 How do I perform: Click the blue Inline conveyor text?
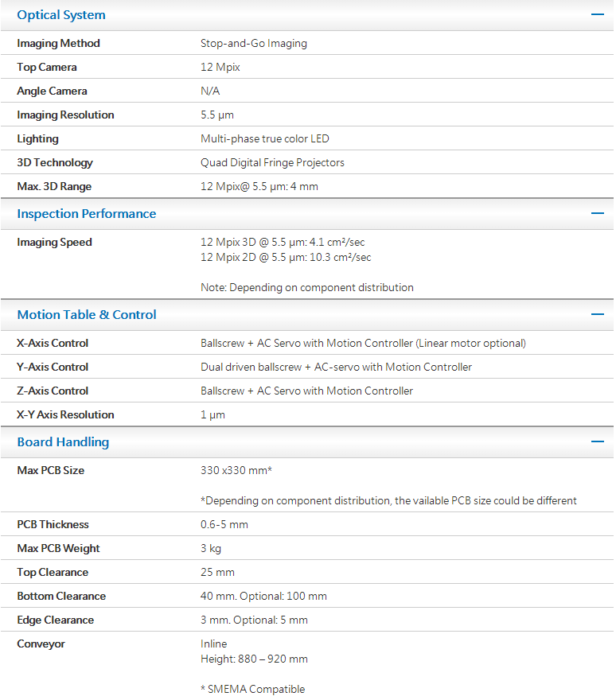click(x=213, y=644)
